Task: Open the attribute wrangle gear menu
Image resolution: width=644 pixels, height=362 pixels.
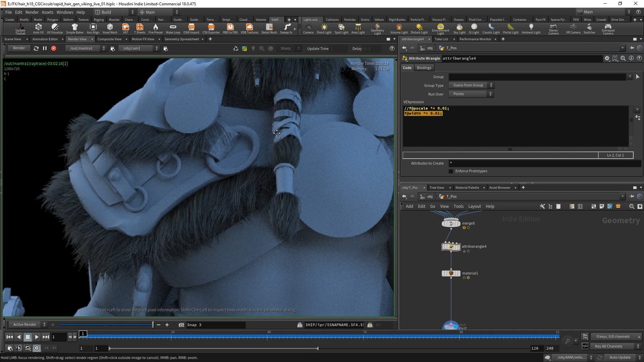Action: [x=606, y=58]
